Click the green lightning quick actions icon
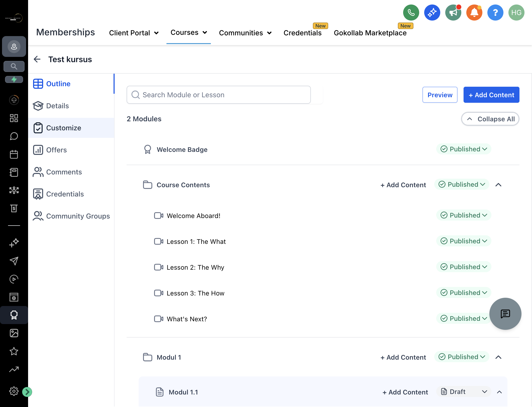Viewport: 532px width, 407px height. click(14, 79)
